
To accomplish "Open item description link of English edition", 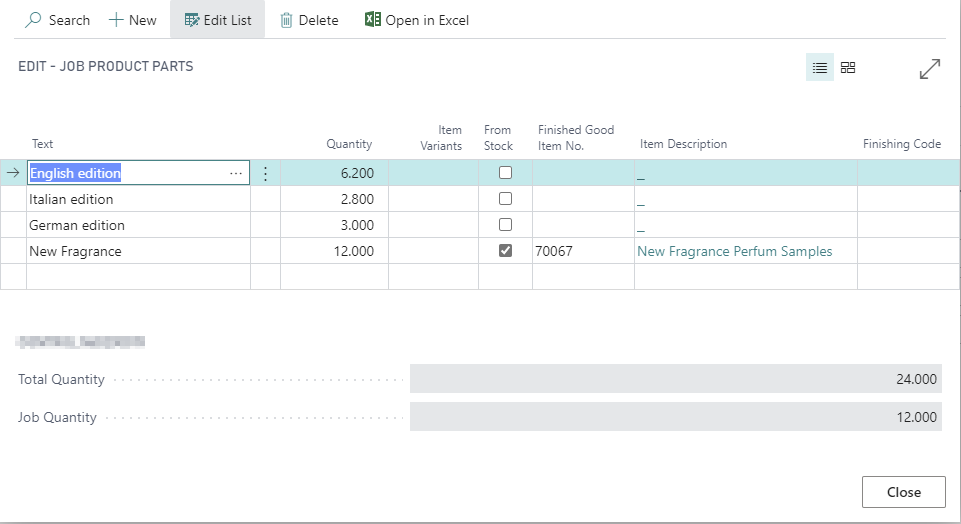I will 640,178.
